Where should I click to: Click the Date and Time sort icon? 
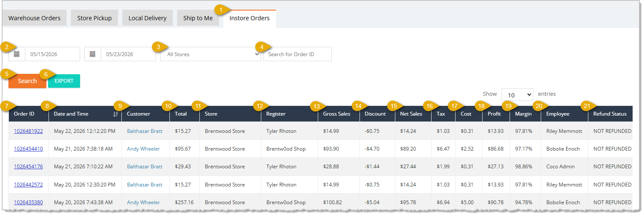[115, 114]
